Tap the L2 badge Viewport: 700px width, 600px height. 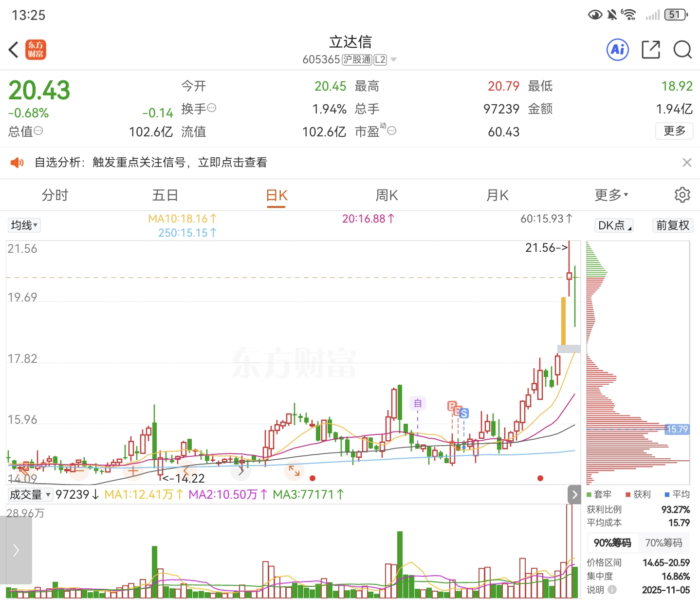point(380,60)
